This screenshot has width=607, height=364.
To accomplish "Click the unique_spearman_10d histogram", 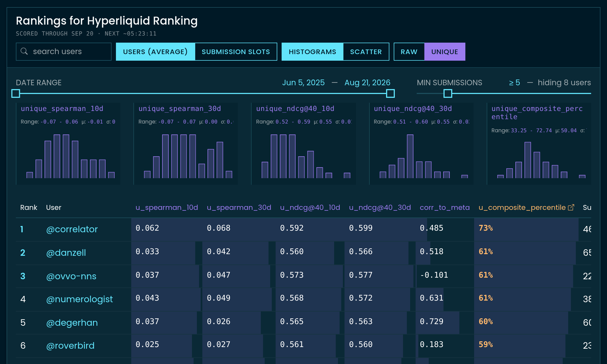I will [x=68, y=144].
